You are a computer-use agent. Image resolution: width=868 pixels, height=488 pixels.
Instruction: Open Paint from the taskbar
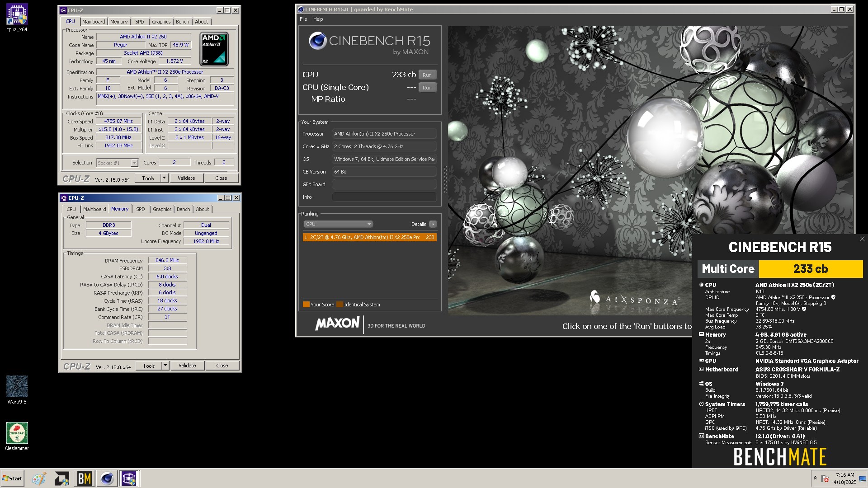[39, 479]
